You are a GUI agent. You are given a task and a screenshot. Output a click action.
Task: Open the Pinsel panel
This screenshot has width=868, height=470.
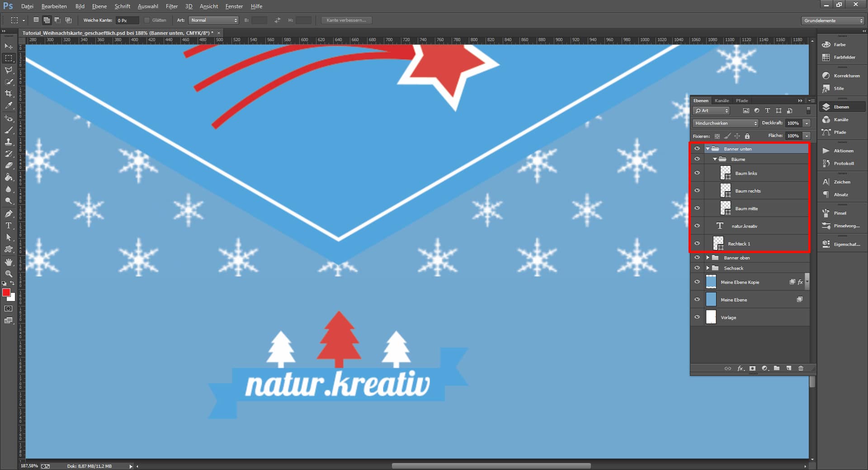840,213
